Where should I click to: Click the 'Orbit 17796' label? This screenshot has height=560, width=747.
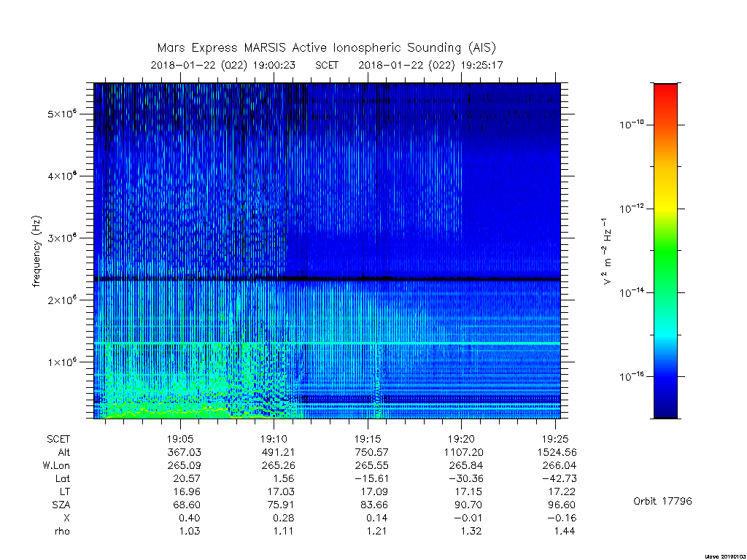(662, 501)
